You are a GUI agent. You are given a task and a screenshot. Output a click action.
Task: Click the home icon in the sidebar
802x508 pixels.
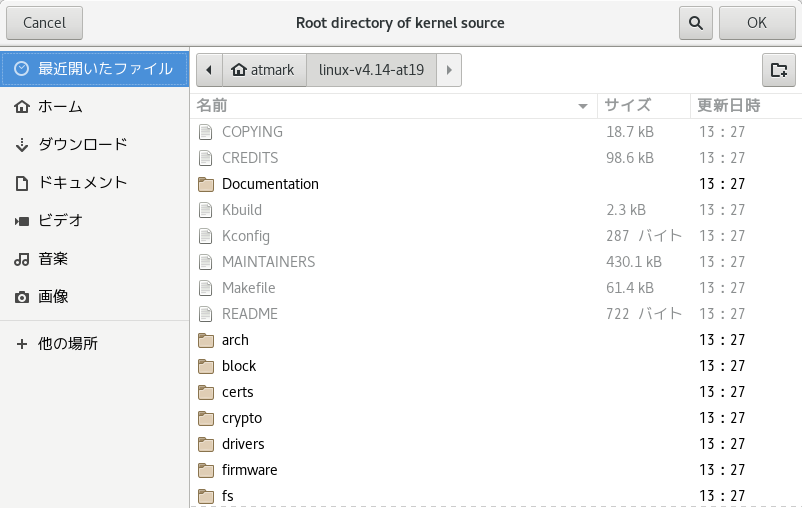coord(21,106)
